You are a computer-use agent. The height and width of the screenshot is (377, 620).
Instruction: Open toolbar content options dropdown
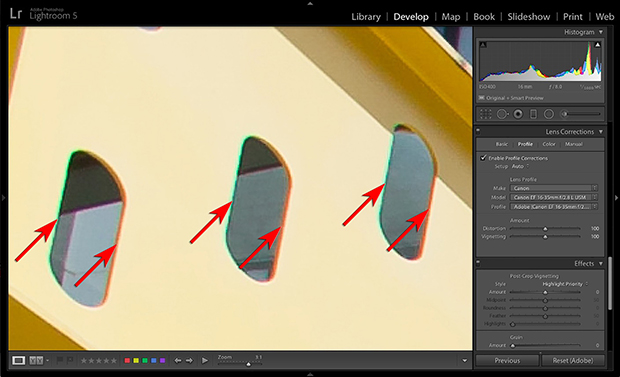click(x=465, y=361)
